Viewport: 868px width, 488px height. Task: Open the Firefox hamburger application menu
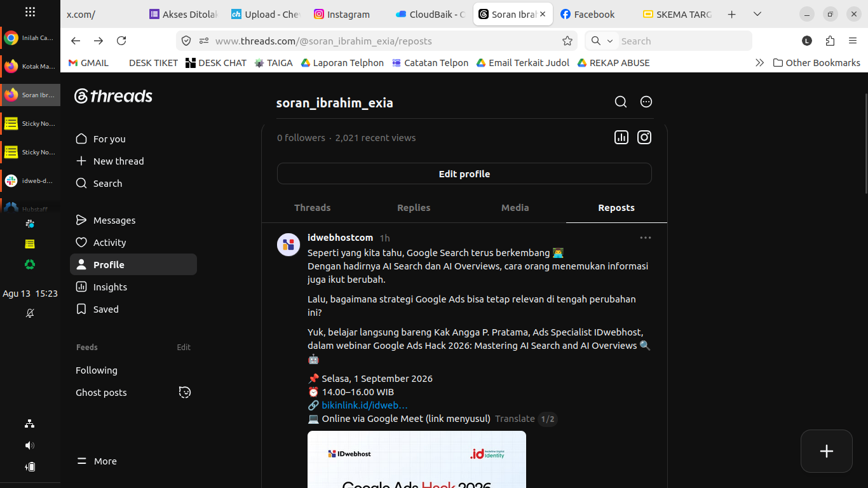pyautogui.click(x=853, y=41)
